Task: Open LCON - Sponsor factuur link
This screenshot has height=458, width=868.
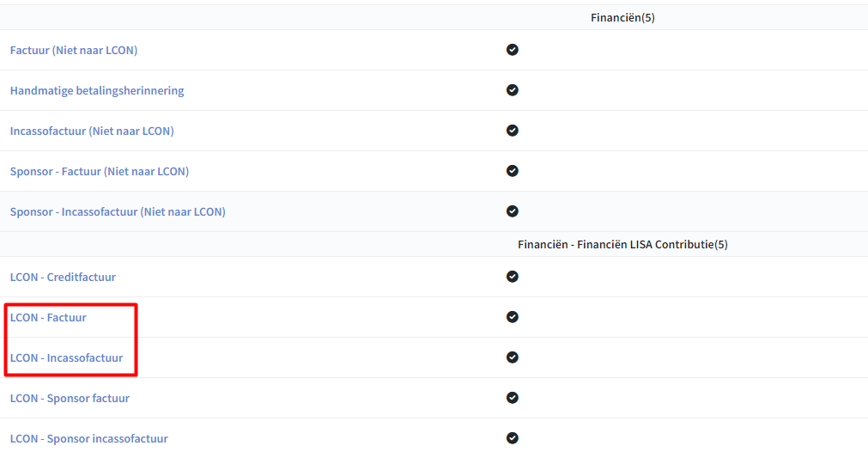Action: pyautogui.click(x=70, y=398)
